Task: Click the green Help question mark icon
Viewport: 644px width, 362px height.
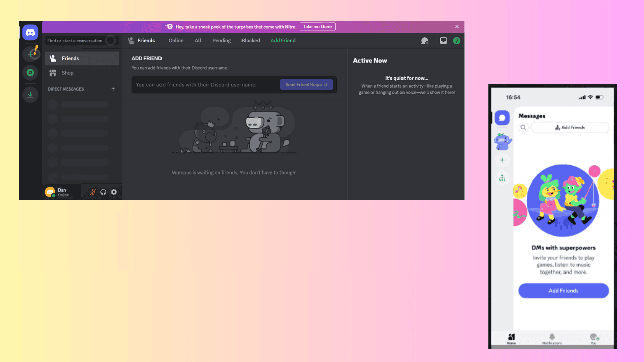Action: click(x=456, y=40)
